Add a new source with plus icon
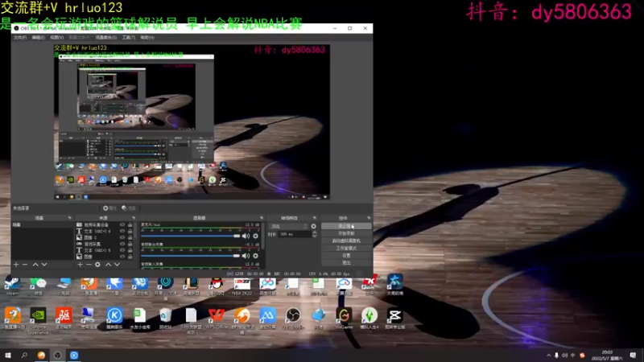 click(80, 265)
